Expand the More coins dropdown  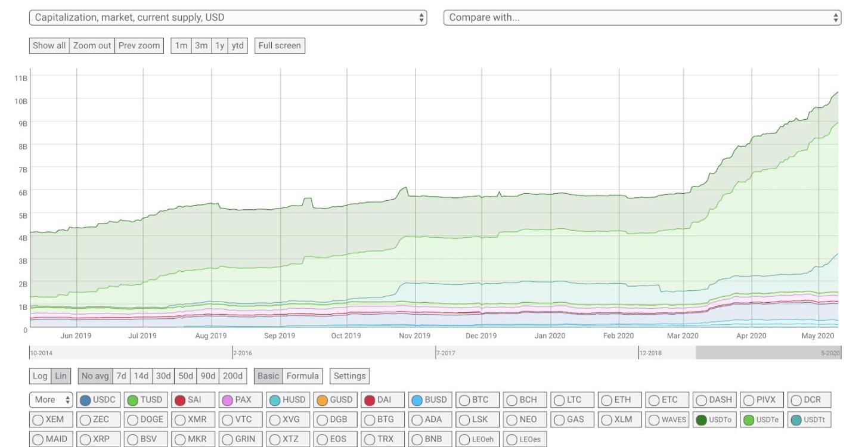[x=51, y=400]
